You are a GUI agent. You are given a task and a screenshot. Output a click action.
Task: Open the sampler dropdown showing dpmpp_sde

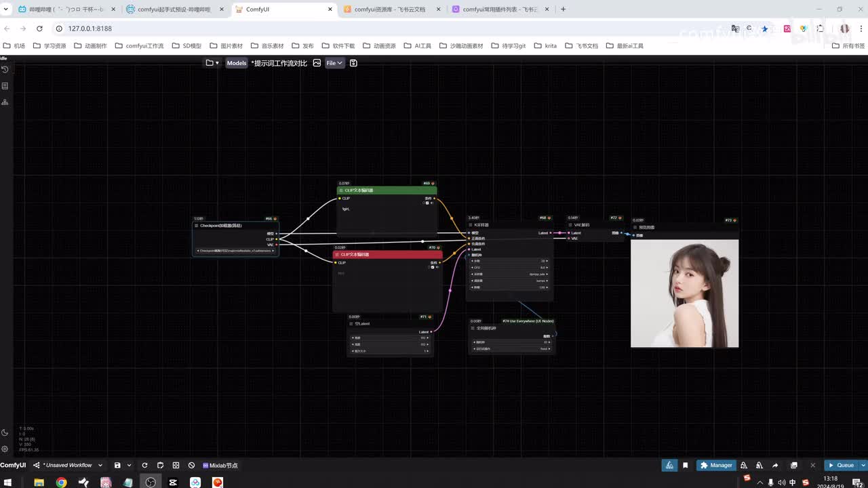point(509,274)
